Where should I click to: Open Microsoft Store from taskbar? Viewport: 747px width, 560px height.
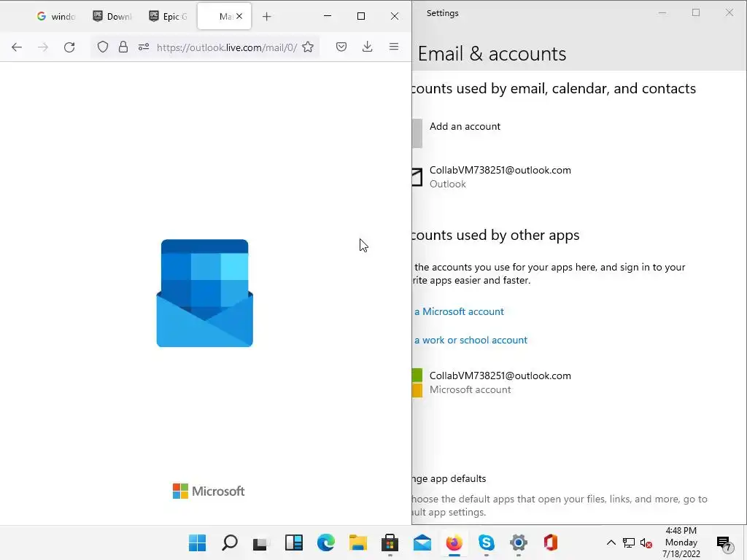(x=390, y=542)
